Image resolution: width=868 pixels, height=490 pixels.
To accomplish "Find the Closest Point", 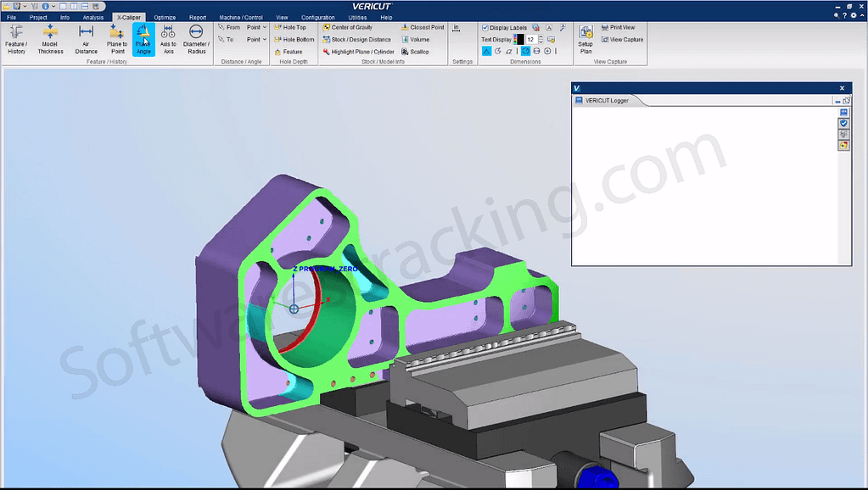I will point(423,27).
